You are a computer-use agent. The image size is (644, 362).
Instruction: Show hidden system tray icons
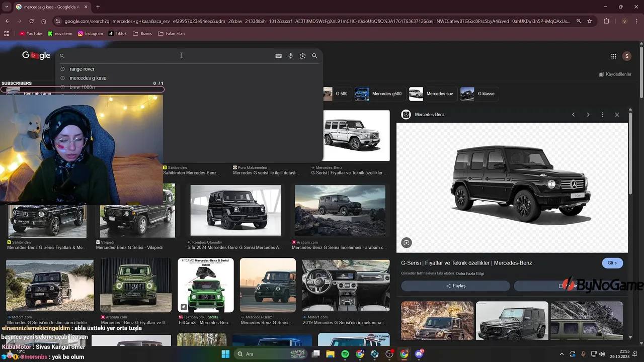pyautogui.click(x=561, y=354)
